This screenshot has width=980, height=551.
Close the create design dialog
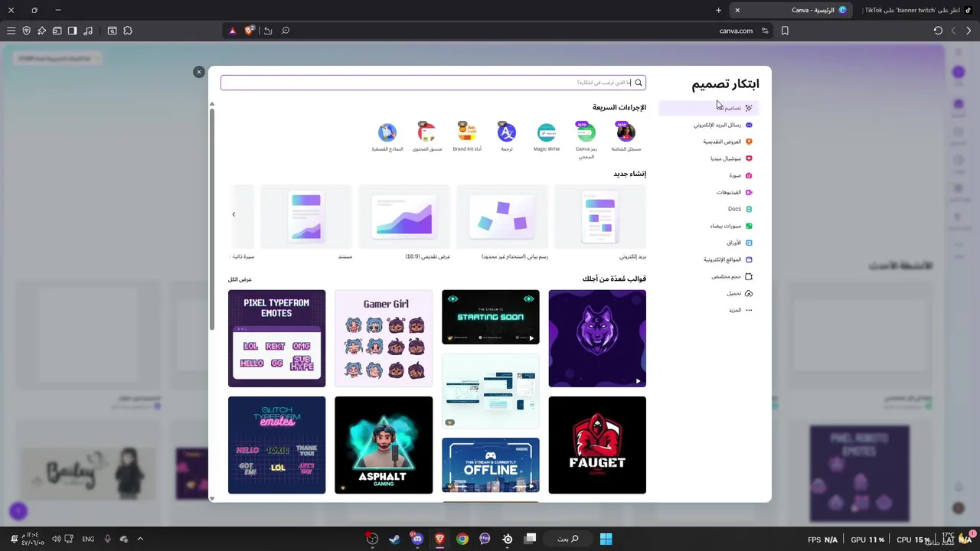[199, 72]
